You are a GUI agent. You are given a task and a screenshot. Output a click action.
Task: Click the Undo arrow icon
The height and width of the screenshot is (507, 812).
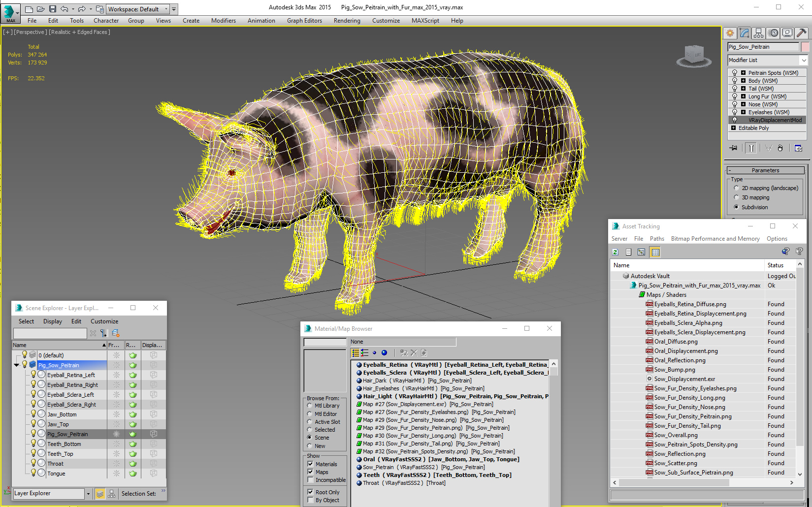coord(64,9)
